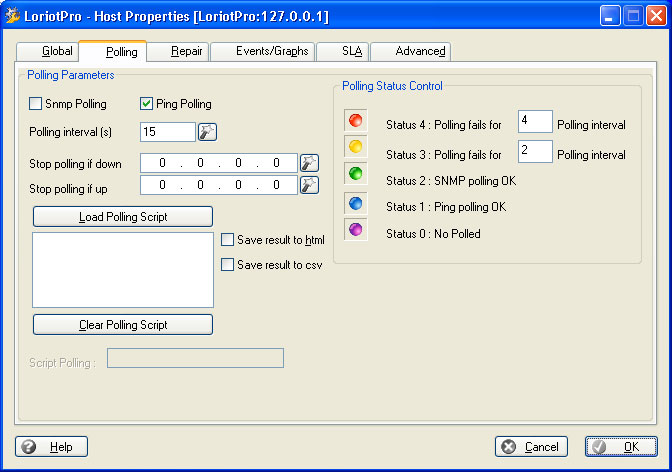
Task: Click the Polling interval seconds field
Action: (x=167, y=132)
